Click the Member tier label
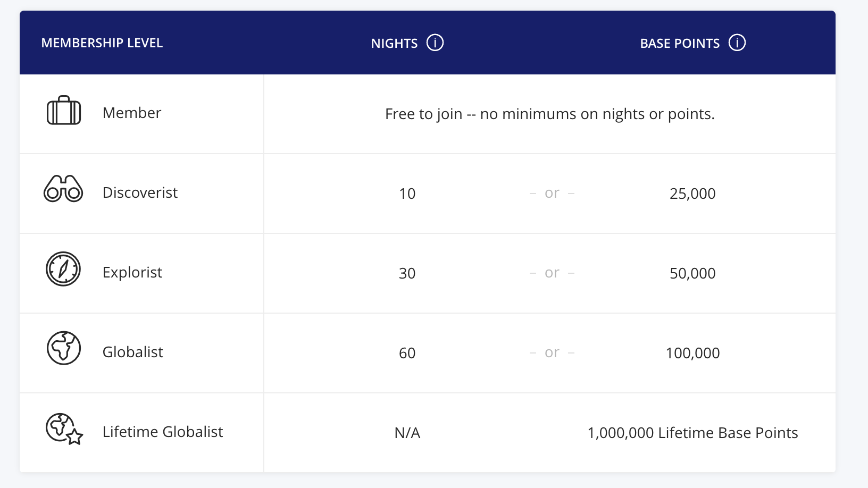Screen dimensions: 868x488 pyautogui.click(x=132, y=112)
